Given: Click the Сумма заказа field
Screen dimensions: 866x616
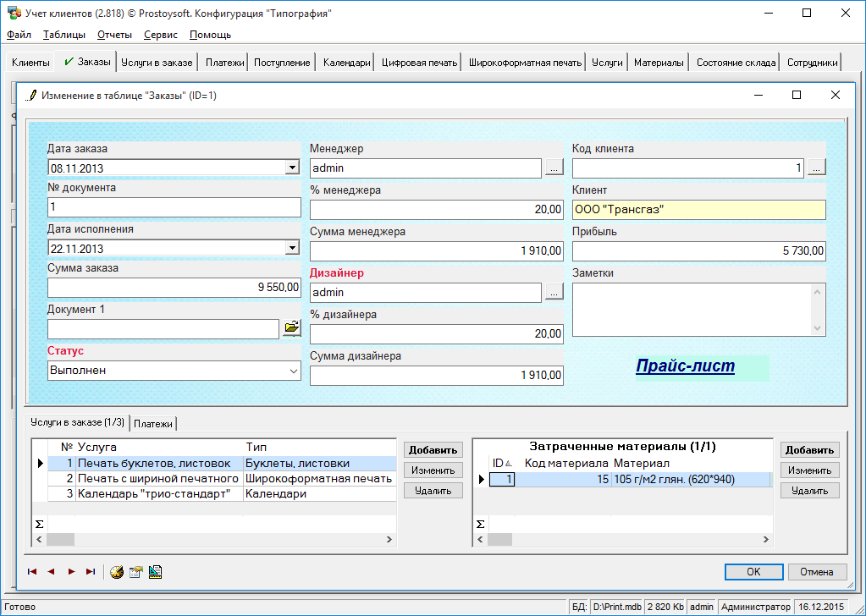Looking at the screenshot, I should pyautogui.click(x=174, y=287).
